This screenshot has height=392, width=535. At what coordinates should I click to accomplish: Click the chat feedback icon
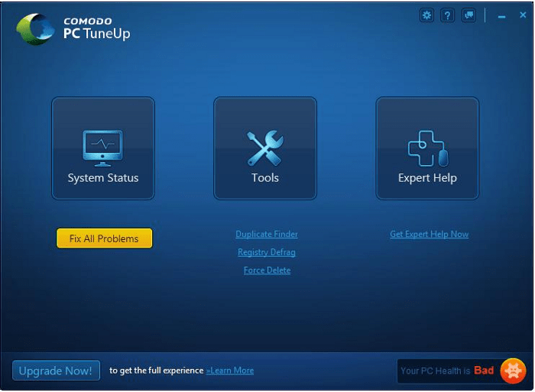tap(469, 15)
